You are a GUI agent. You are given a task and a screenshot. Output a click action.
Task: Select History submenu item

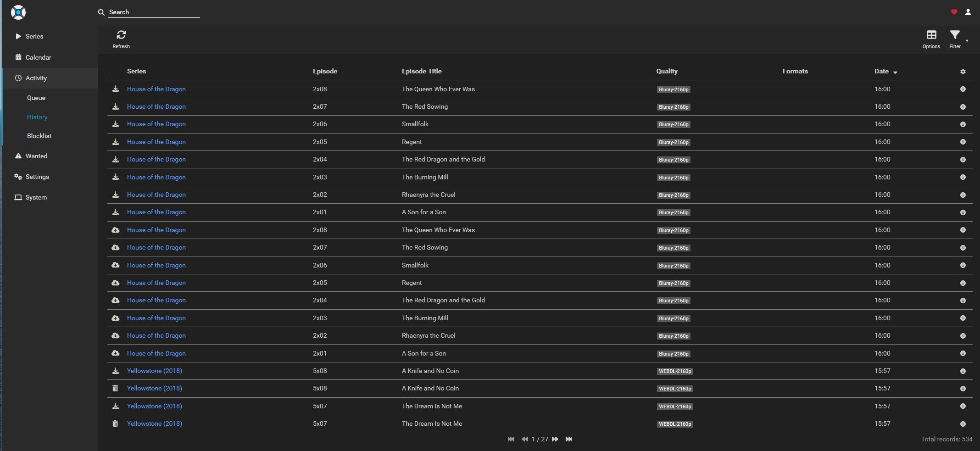tap(37, 117)
